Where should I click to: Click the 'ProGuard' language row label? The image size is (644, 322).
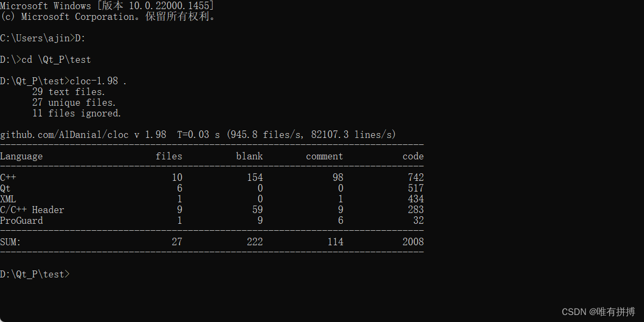[x=21, y=221]
